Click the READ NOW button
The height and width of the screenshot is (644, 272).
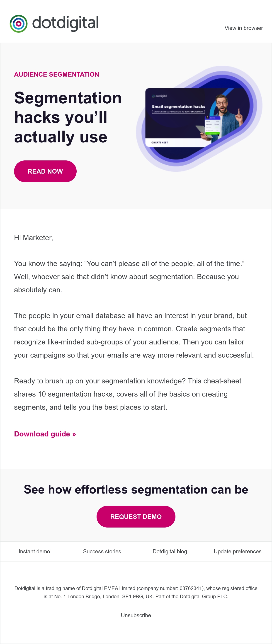(x=45, y=171)
